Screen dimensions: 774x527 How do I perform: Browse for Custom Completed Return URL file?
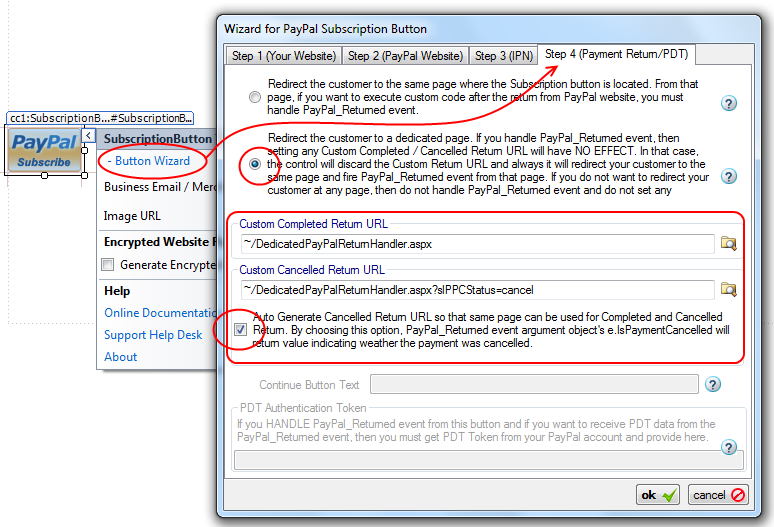(x=729, y=243)
